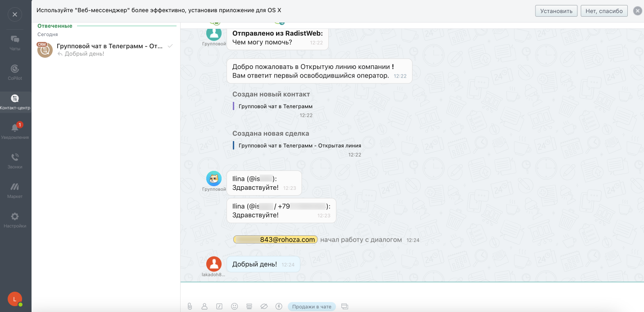Click the person mention icon in message toolbar
Viewport: 644px width, 312px height.
pos(204,307)
